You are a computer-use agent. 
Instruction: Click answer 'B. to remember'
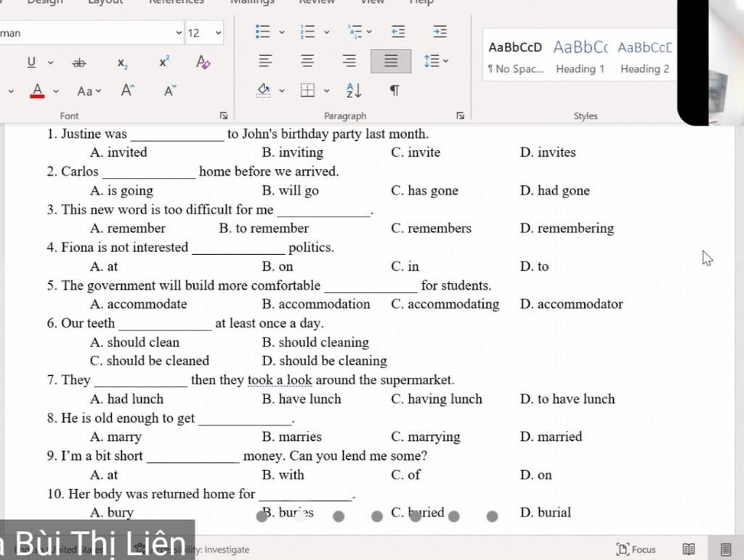[264, 228]
